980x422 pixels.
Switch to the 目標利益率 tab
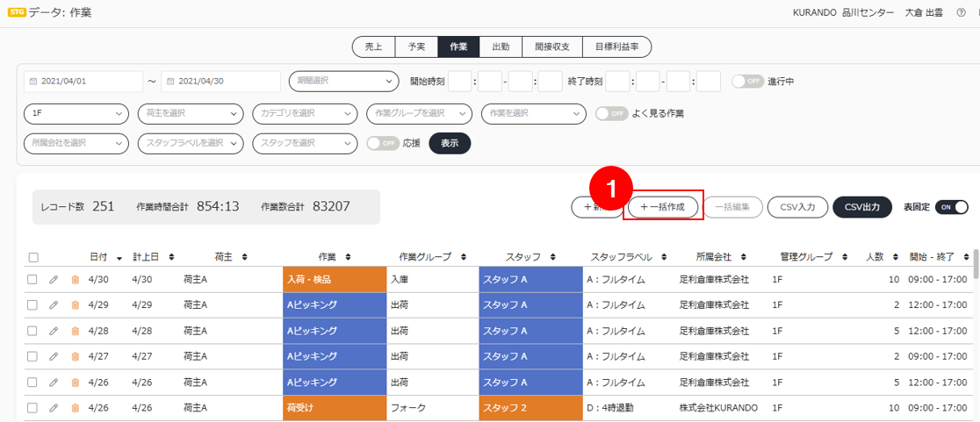[x=616, y=46]
